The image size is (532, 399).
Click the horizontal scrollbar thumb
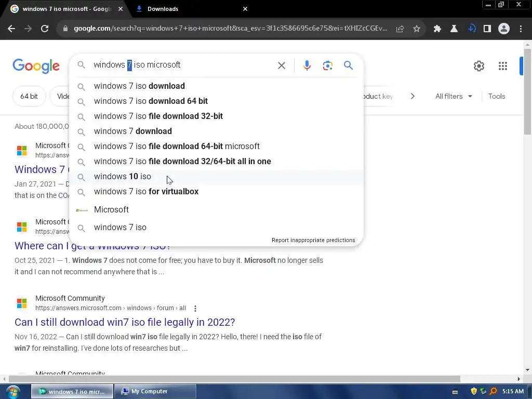(x=234, y=379)
